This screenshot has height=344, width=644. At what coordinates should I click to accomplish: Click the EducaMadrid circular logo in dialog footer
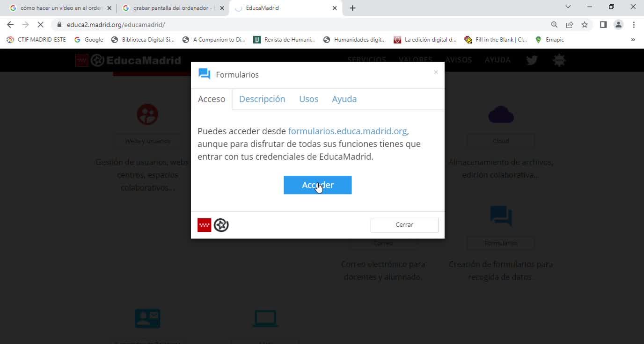click(x=221, y=225)
